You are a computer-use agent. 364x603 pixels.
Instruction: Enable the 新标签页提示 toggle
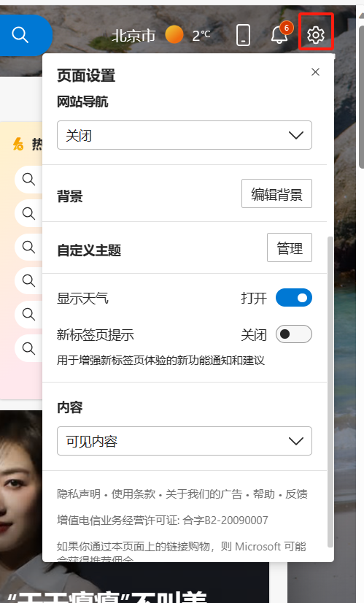294,334
